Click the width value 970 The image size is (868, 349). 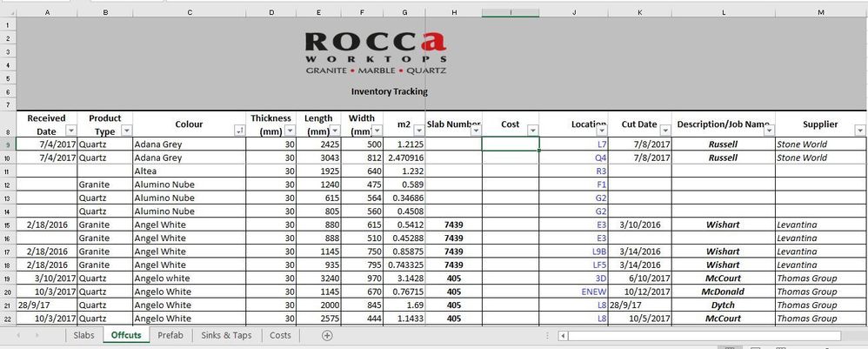pos(362,279)
